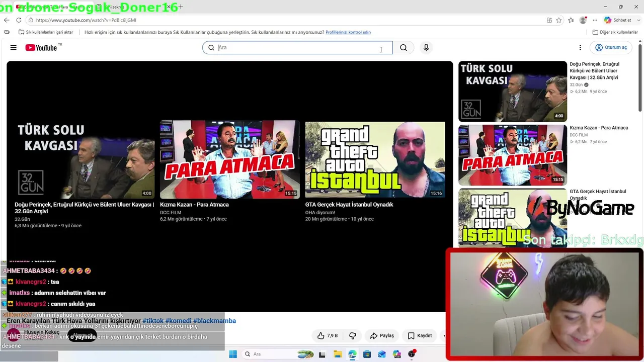Open sidebar Türk Solu Kavgası thumbnail
The image size is (644, 362).
(x=513, y=92)
